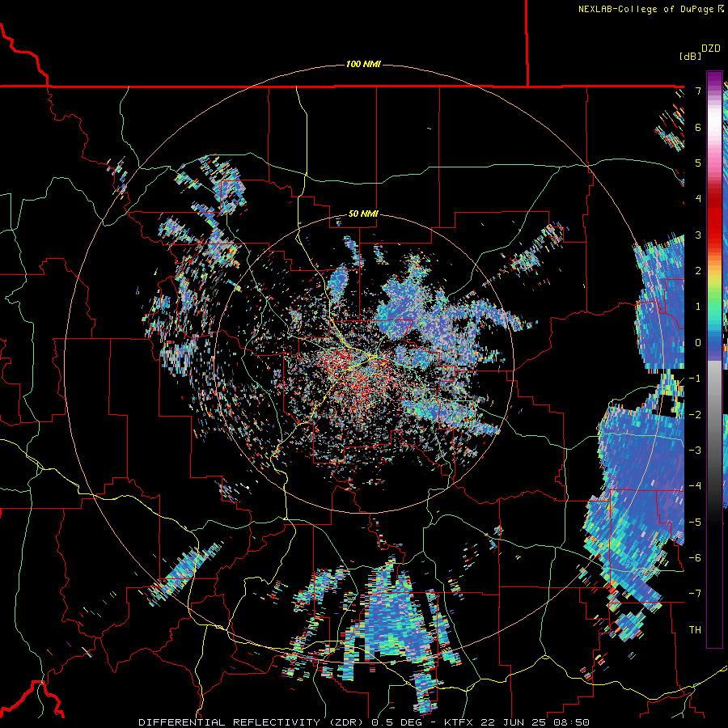The image size is (728, 728).
Task: Click the [dB] units label
Action: 691,56
